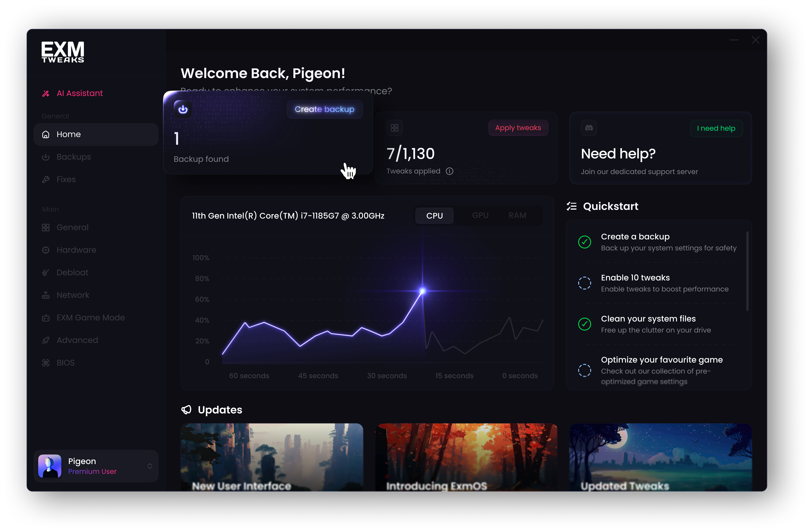The height and width of the screenshot is (532, 810).
Task: Click the AI Assistant wand icon
Action: point(46,94)
